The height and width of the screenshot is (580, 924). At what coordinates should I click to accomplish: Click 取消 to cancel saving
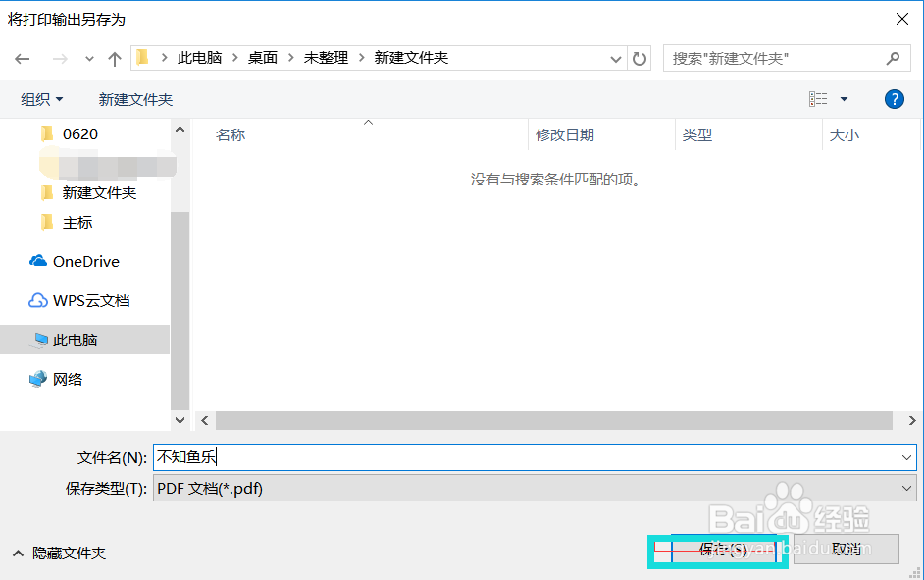click(x=845, y=550)
